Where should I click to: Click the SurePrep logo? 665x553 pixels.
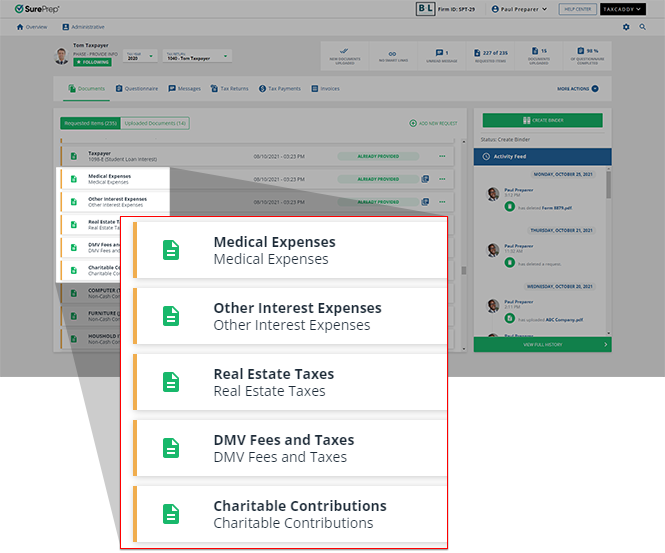click(36, 9)
